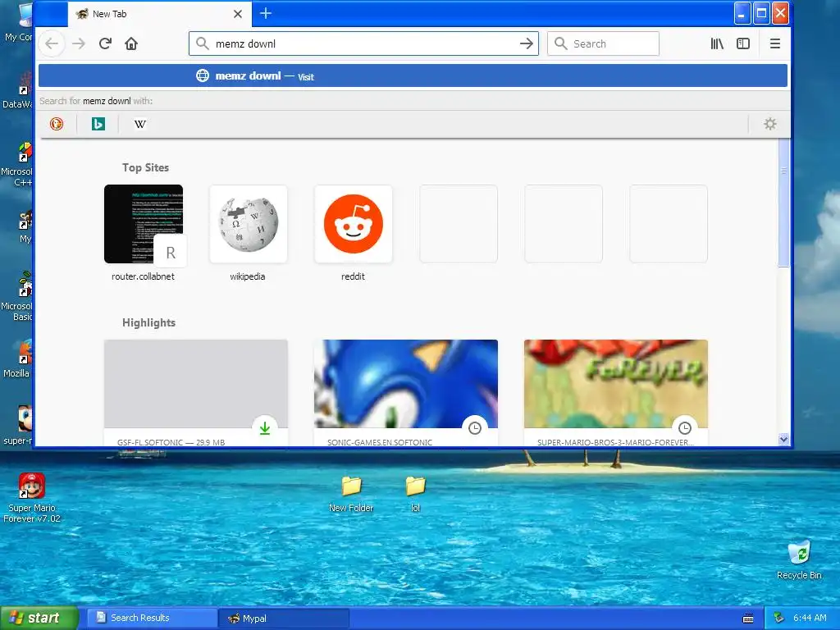Image resolution: width=840 pixels, height=630 pixels.
Task: Reload the current page
Action: pos(105,43)
